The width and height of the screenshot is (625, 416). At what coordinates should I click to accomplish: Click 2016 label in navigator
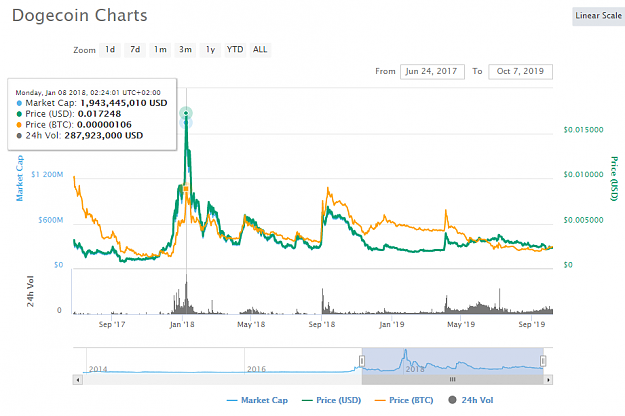(x=256, y=369)
